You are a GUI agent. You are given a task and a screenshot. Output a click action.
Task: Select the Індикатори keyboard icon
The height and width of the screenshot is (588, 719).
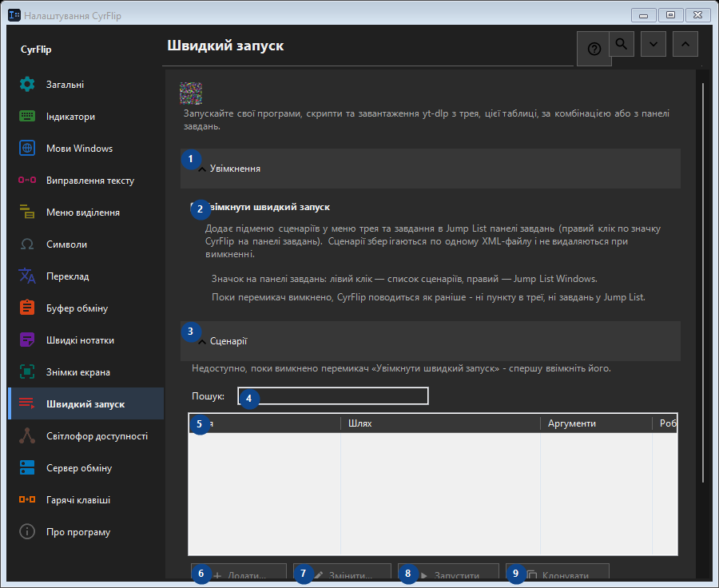coord(27,116)
